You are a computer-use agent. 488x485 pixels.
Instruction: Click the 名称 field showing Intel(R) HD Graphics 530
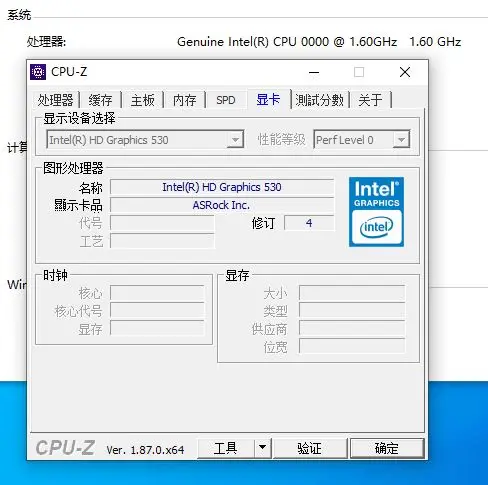(x=222, y=187)
